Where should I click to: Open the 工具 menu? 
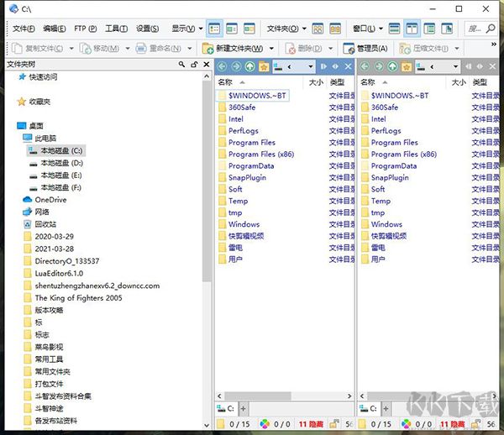116,29
